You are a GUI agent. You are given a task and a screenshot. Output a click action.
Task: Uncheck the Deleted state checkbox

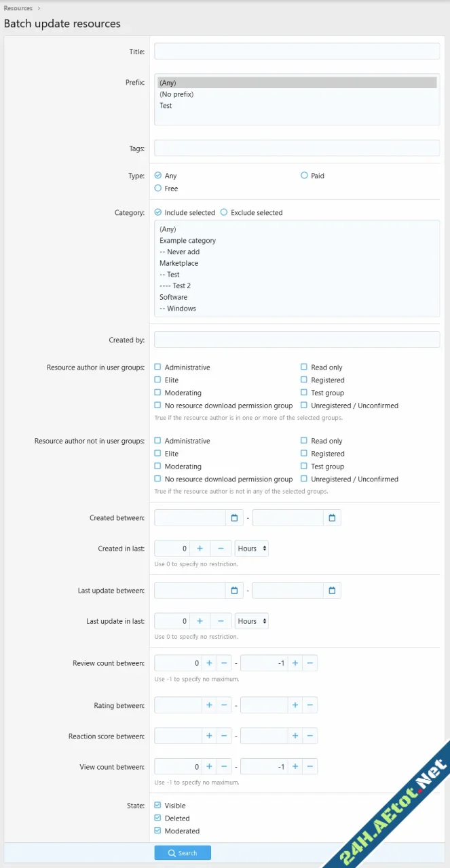[158, 818]
